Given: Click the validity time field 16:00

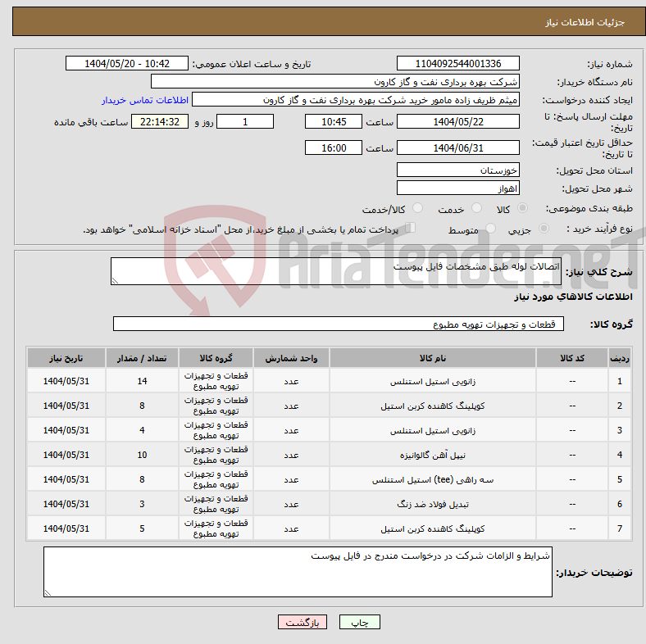Looking at the screenshot, I should (x=334, y=147).
